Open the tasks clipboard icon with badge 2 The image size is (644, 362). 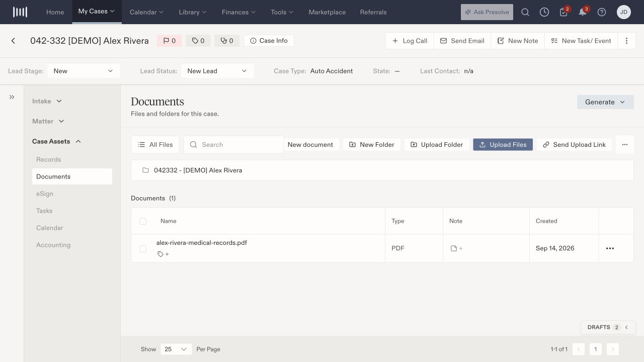563,12
